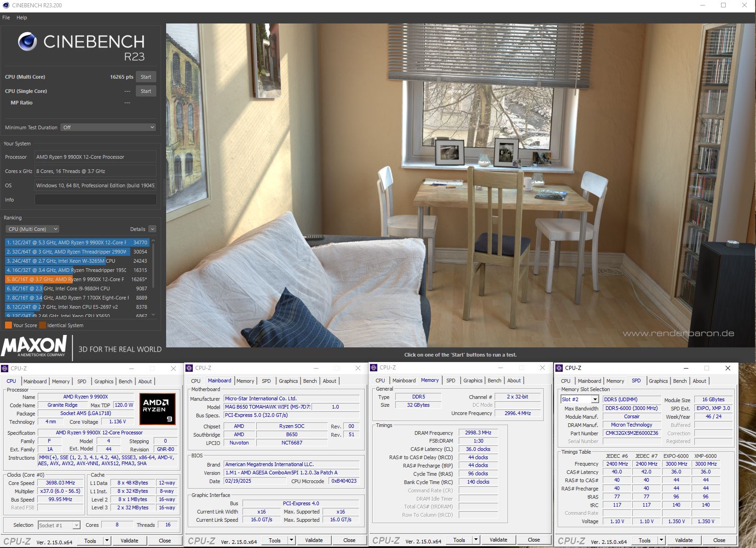The image size is (756, 548).
Task: Switch to Memory tab in first CPU-Z window
Action: click(x=61, y=381)
